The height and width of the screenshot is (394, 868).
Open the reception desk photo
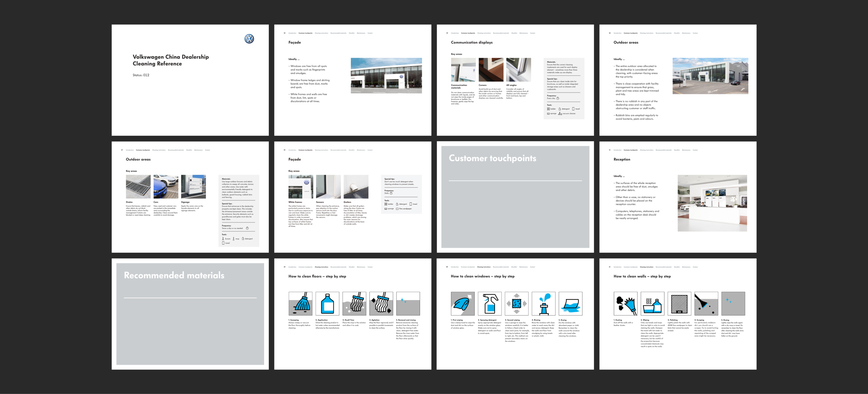(712, 203)
